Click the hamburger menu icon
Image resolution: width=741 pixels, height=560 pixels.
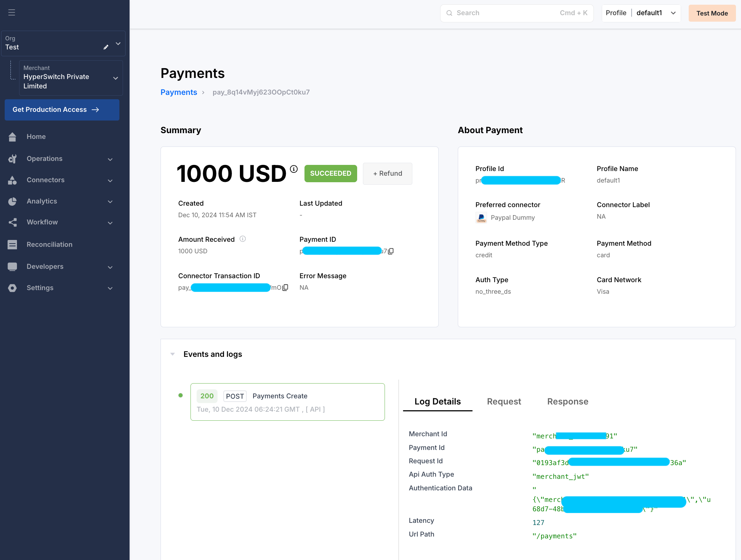tap(12, 13)
